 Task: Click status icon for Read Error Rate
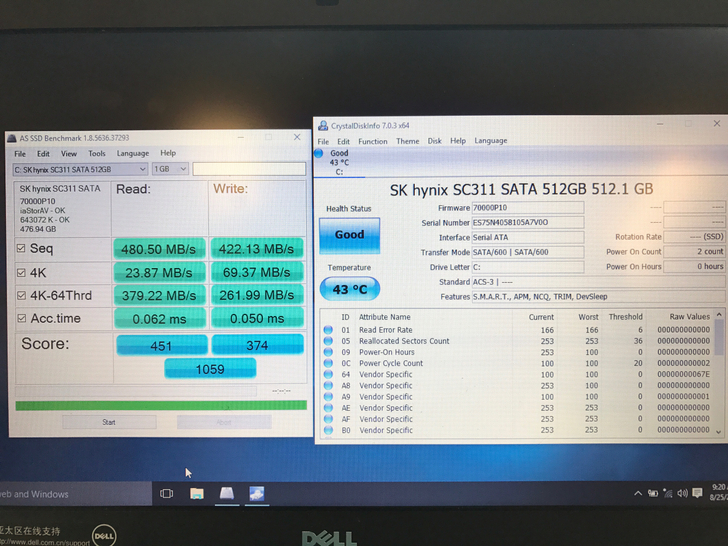328,330
